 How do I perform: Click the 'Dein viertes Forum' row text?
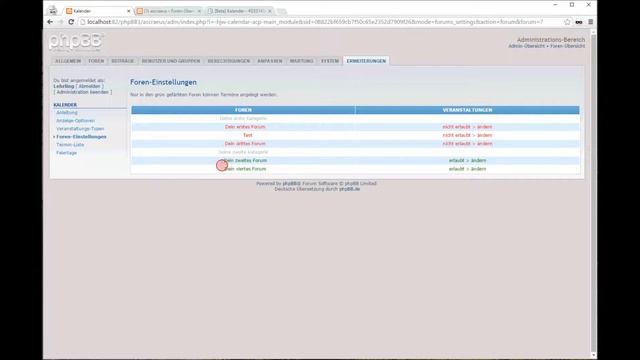point(245,169)
